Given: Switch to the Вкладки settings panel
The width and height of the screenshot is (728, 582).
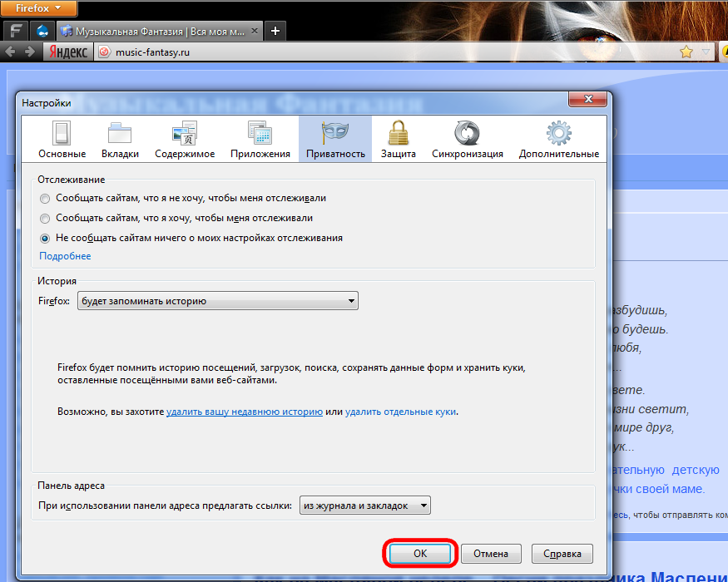Looking at the screenshot, I should click(x=120, y=139).
